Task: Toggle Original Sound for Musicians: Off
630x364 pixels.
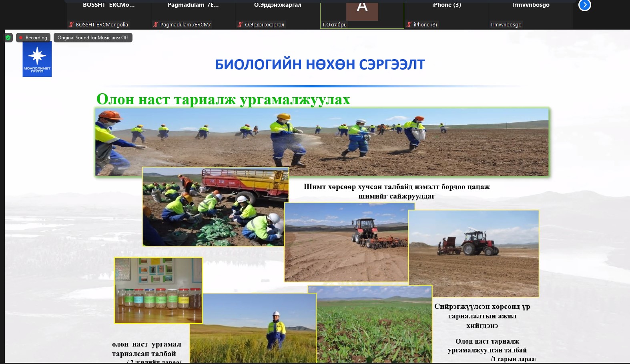Action: point(93,38)
